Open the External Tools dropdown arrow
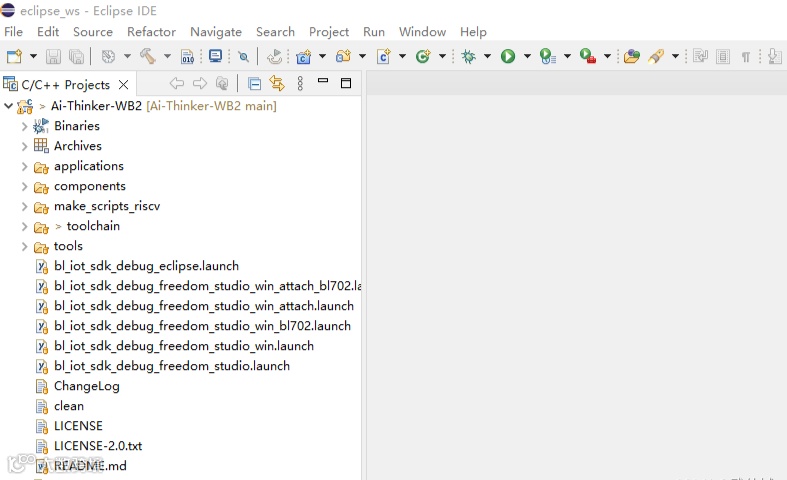The width and height of the screenshot is (787, 480). 607,56
